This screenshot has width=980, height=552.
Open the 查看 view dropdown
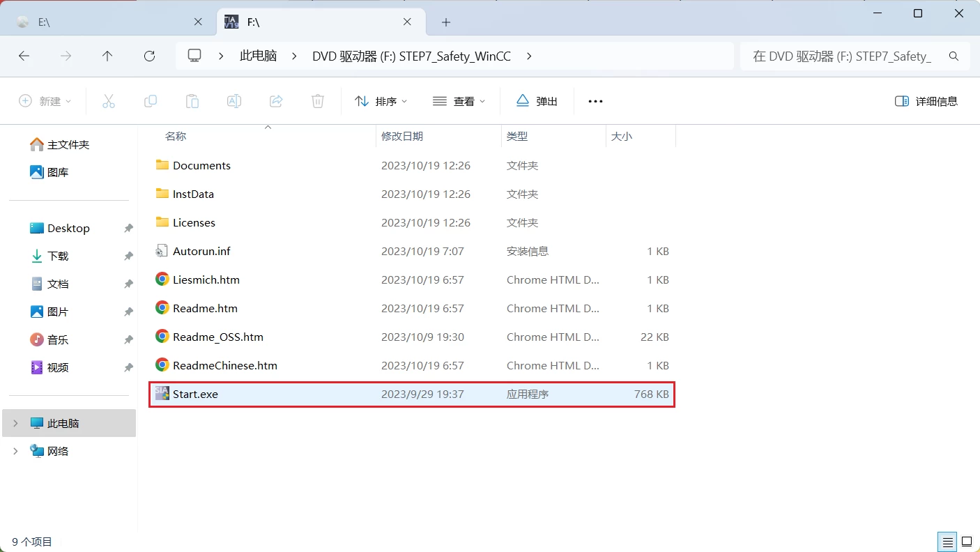pyautogui.click(x=459, y=101)
